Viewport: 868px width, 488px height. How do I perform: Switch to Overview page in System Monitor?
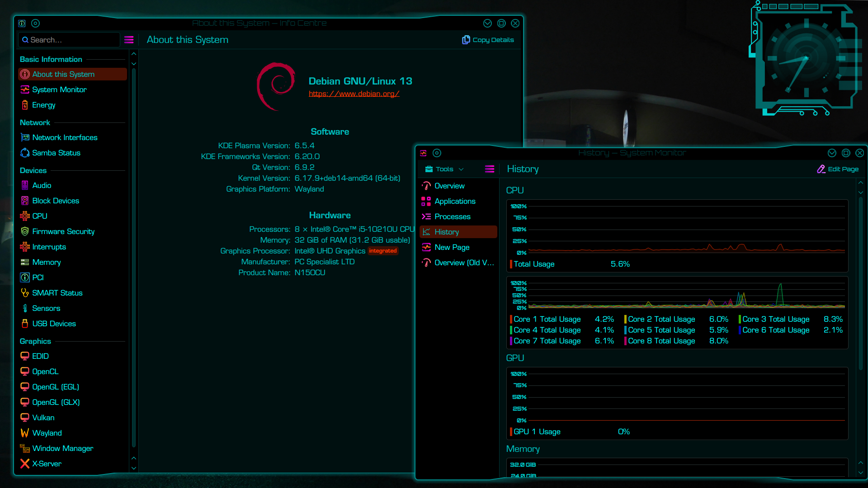point(458,186)
